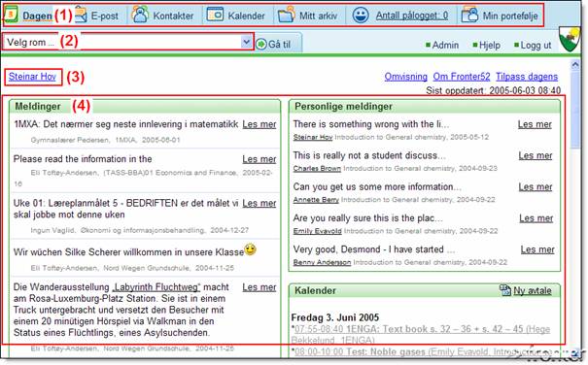The width and height of the screenshot is (588, 365).
Task: Open the Admin menu link
Action: [x=445, y=45]
